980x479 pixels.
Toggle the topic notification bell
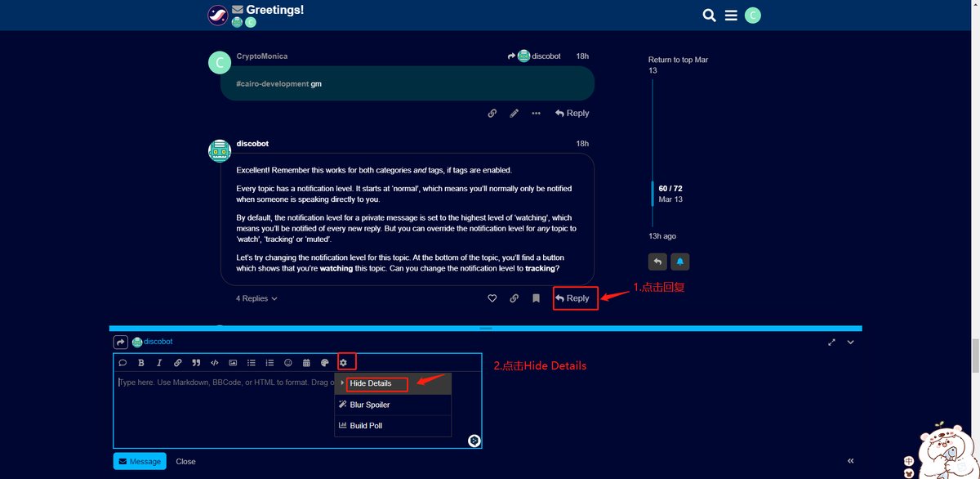click(679, 262)
